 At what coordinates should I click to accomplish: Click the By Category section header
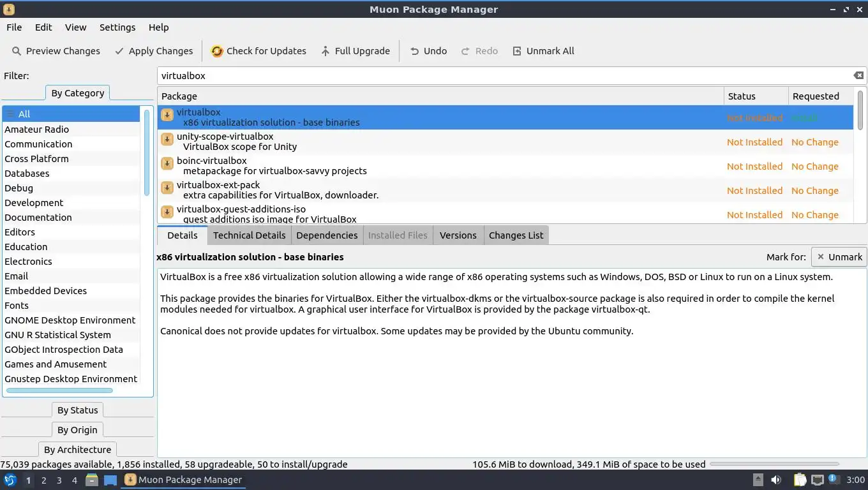[77, 93]
